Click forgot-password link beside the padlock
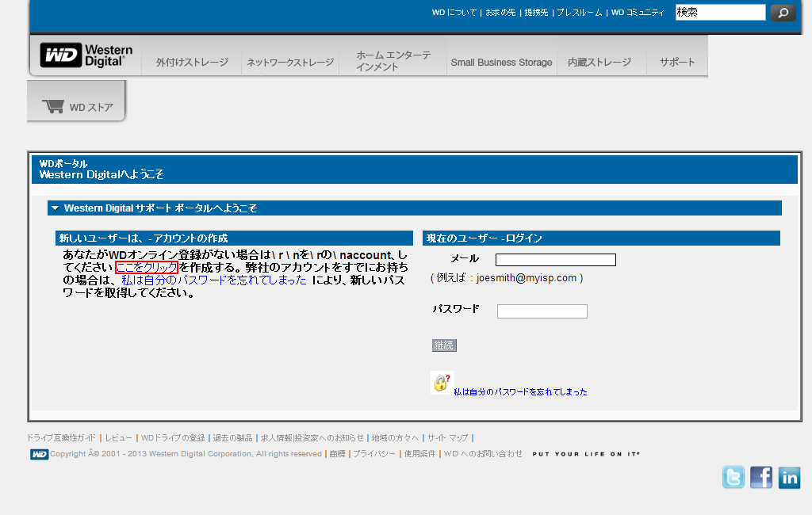 click(x=520, y=392)
